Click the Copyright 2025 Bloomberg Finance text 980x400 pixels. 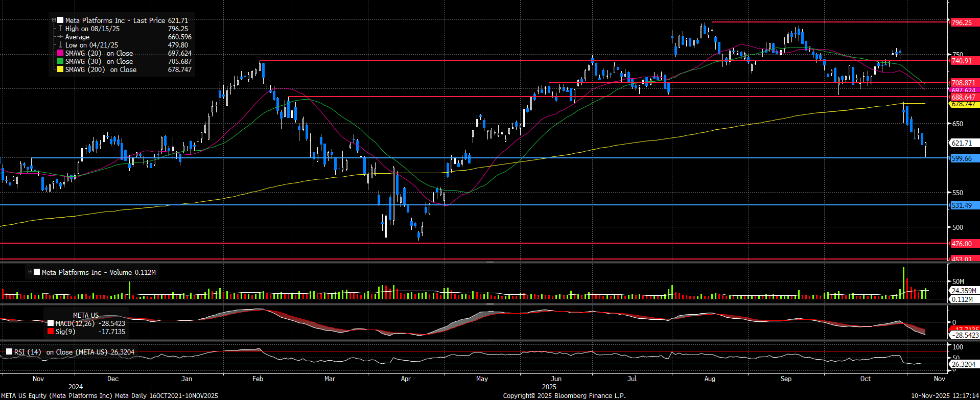[x=564, y=395]
